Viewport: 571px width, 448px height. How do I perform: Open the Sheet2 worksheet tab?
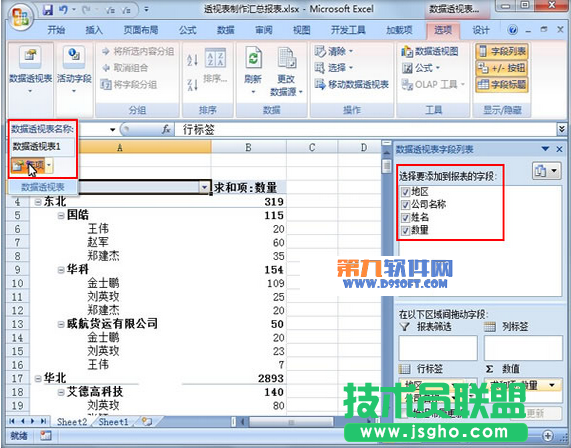(x=72, y=422)
